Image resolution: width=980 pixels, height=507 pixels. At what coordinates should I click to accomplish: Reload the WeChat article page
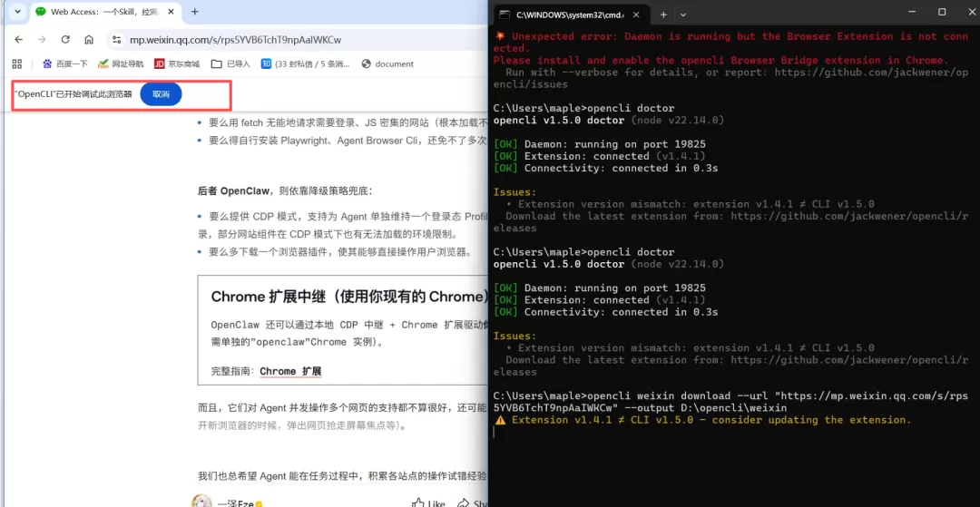(65, 40)
